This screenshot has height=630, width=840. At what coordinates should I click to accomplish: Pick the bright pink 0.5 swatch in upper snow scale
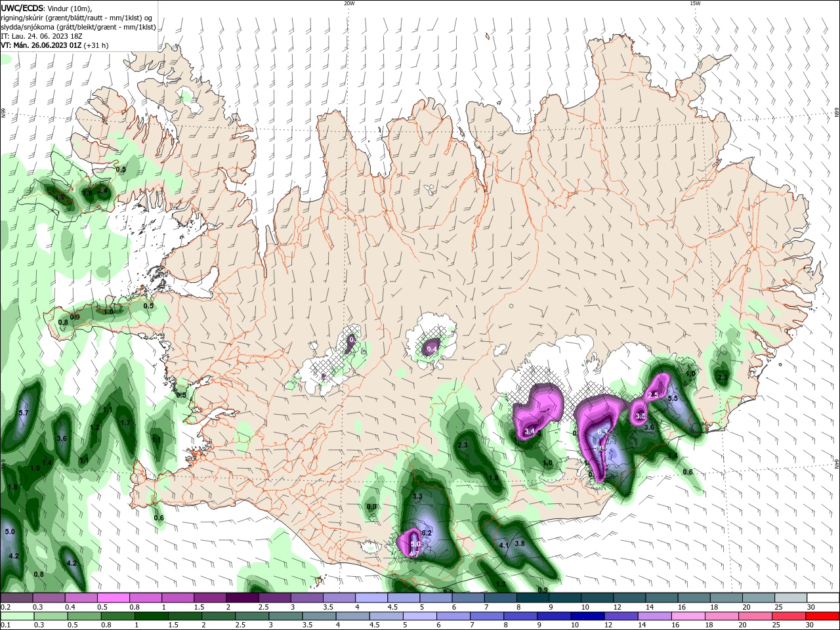pyautogui.click(x=113, y=598)
